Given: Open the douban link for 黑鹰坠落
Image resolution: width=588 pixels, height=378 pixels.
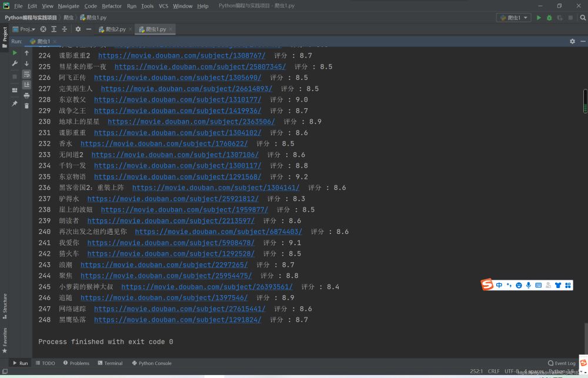Looking at the screenshot, I should pos(178,320).
